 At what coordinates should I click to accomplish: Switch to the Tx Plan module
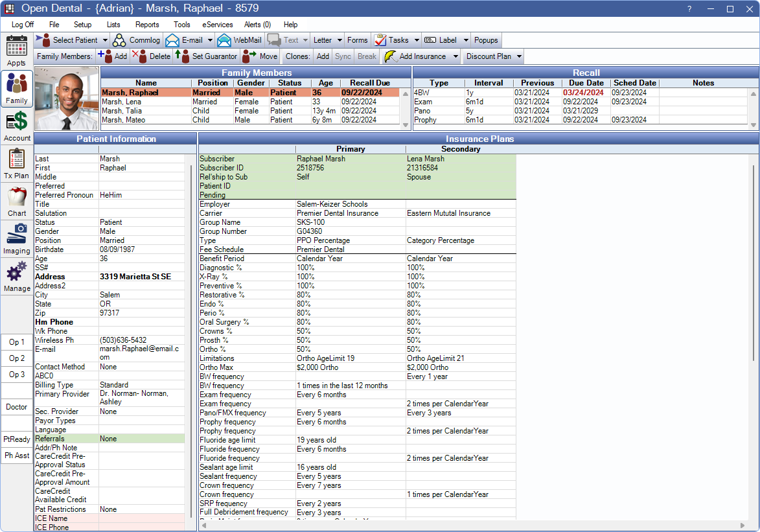coord(17,164)
